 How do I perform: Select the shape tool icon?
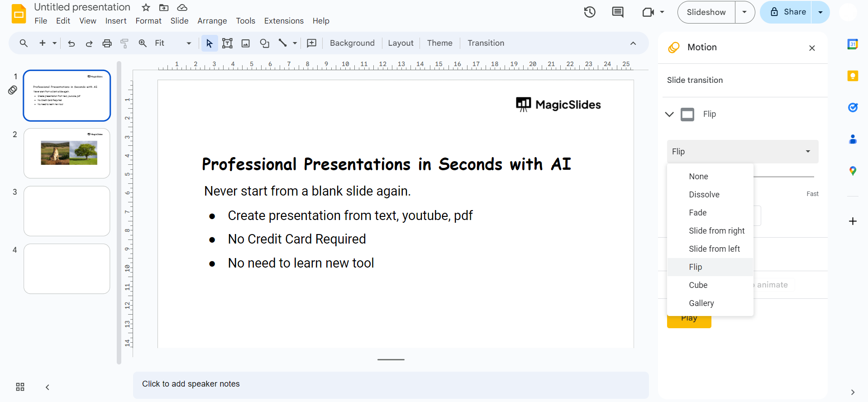[264, 43]
